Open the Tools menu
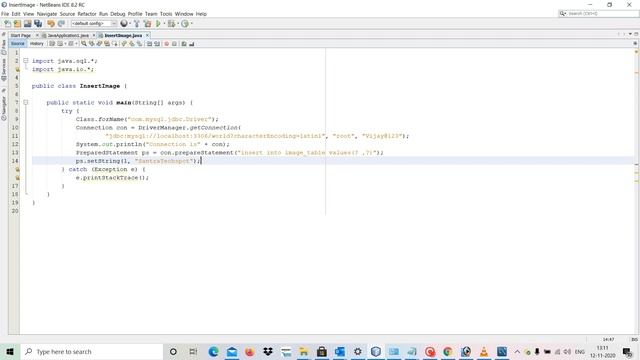Image resolution: width=640 pixels, height=360 pixels. (x=166, y=14)
